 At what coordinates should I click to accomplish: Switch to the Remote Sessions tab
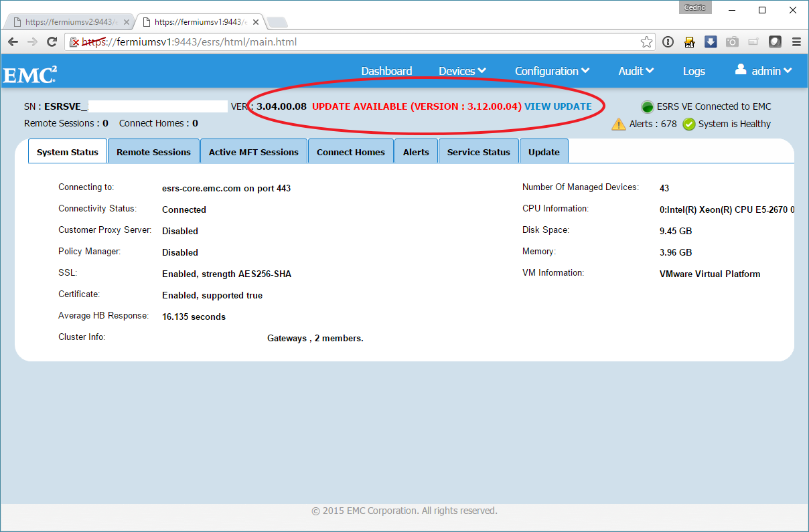pyautogui.click(x=153, y=152)
